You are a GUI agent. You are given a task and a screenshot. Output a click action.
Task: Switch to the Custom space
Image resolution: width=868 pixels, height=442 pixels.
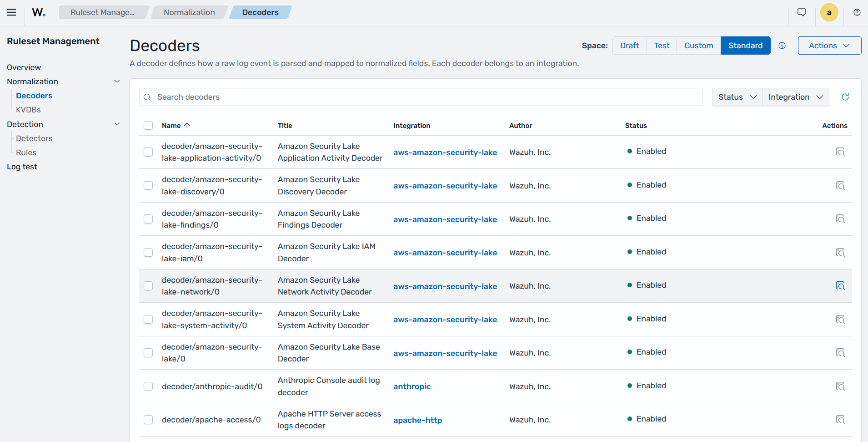[699, 46]
